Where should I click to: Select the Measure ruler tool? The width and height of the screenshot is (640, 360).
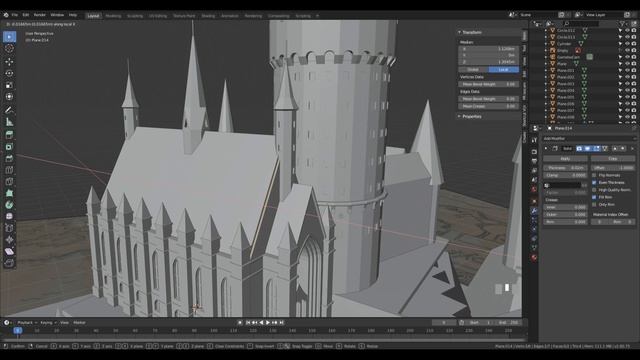pos(9,122)
